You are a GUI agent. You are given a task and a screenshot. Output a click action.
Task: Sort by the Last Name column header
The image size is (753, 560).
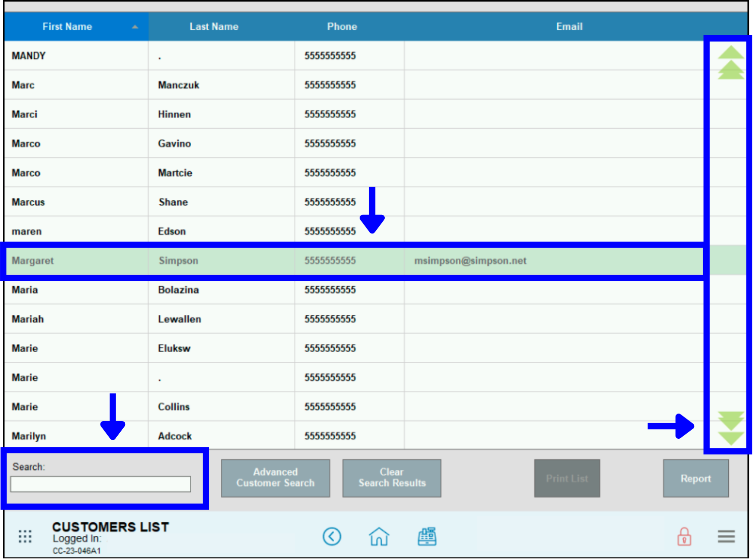[x=214, y=27]
